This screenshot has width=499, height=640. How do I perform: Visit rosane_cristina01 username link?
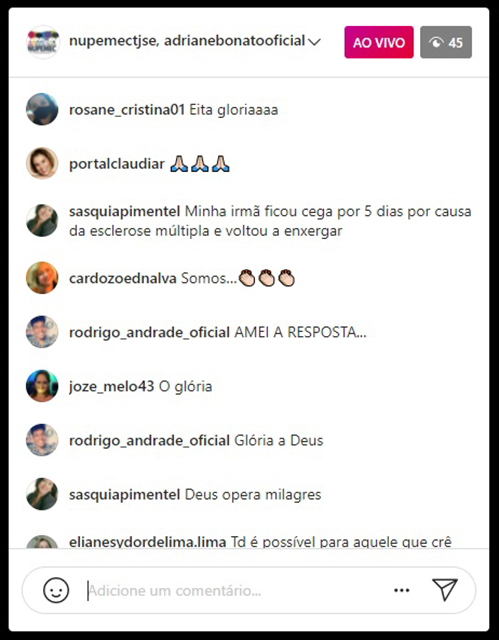tap(127, 110)
